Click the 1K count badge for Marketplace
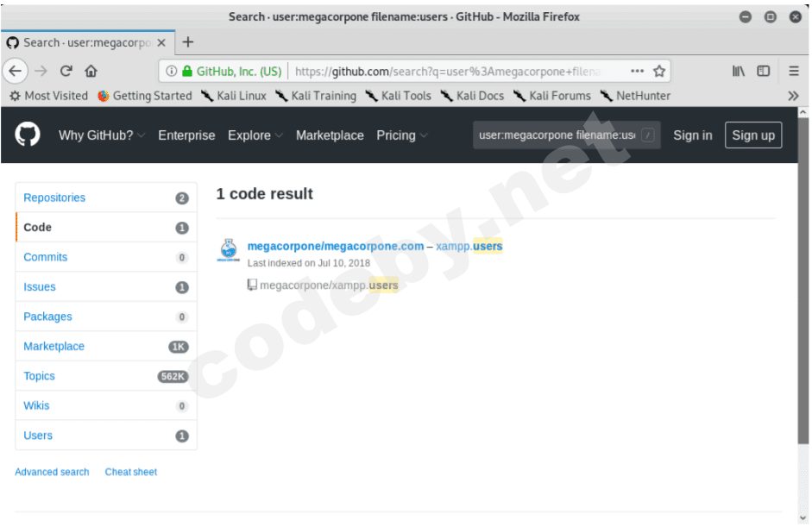 178,347
